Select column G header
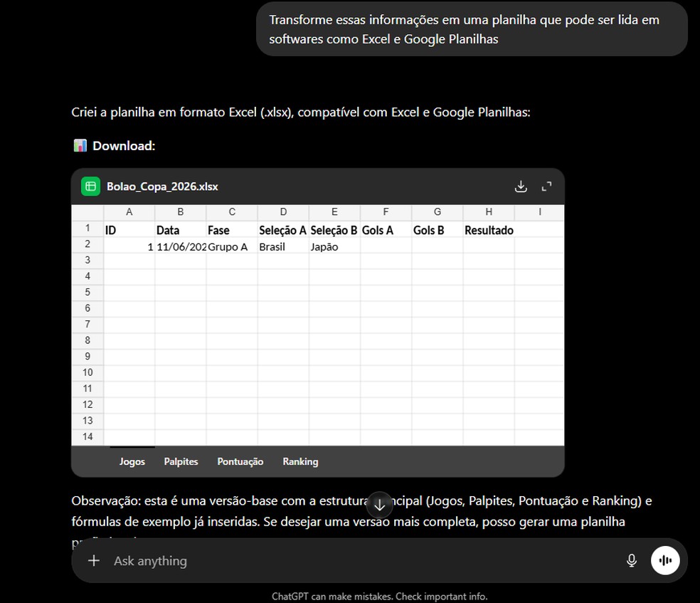 437,212
